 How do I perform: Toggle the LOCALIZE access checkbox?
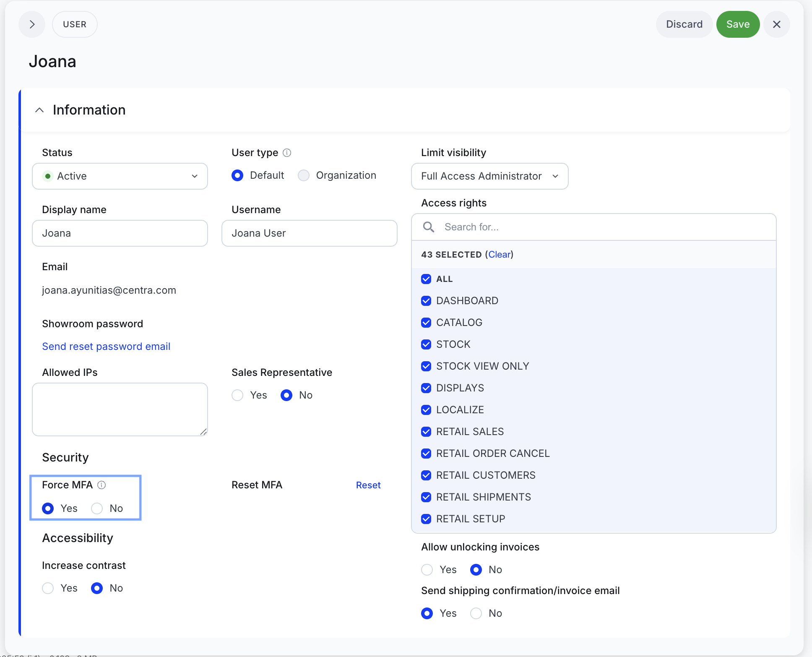click(x=426, y=410)
